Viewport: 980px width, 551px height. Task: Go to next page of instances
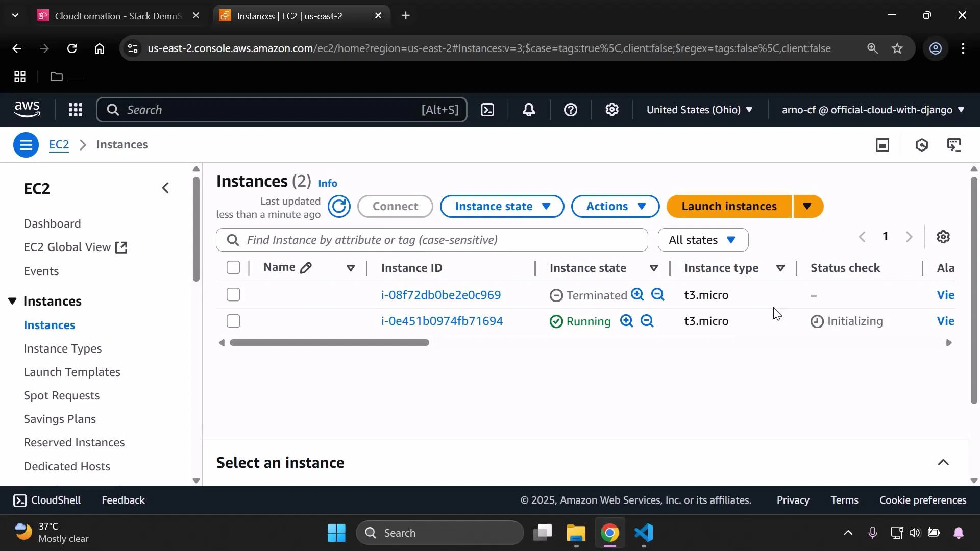click(909, 237)
